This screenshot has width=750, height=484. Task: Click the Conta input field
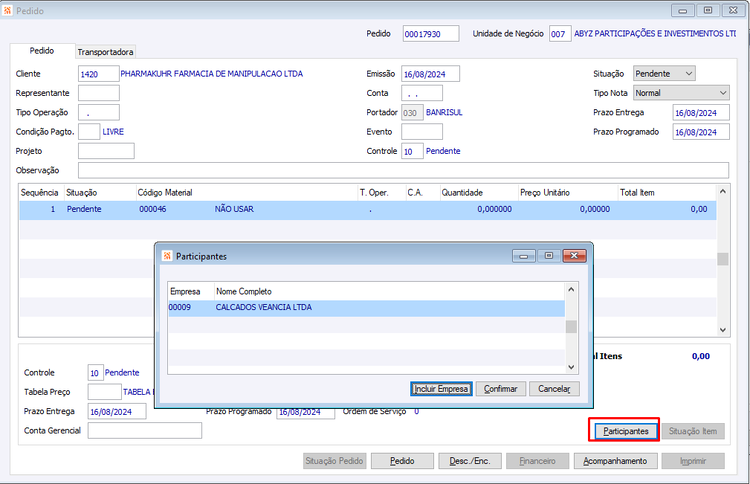point(422,93)
